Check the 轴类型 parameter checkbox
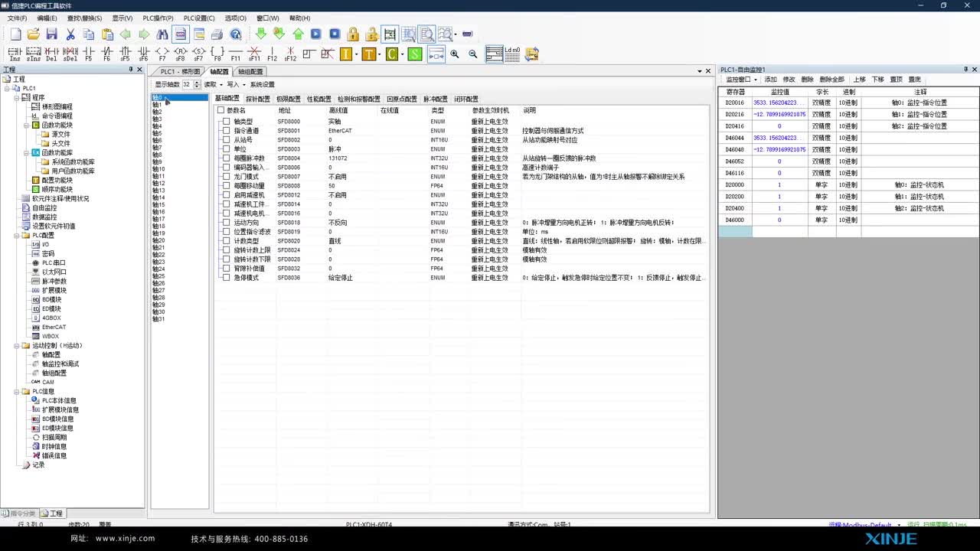The width and height of the screenshot is (980, 551). coord(227,122)
